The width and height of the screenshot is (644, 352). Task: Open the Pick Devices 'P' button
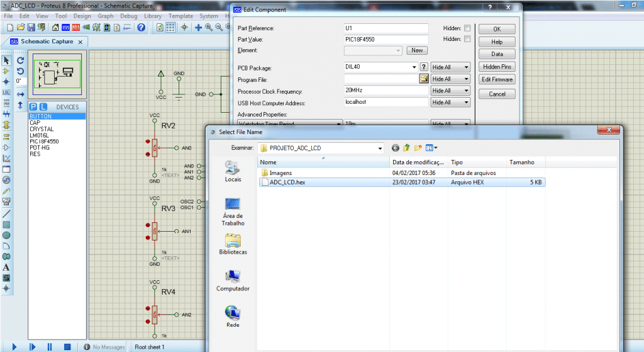34,106
